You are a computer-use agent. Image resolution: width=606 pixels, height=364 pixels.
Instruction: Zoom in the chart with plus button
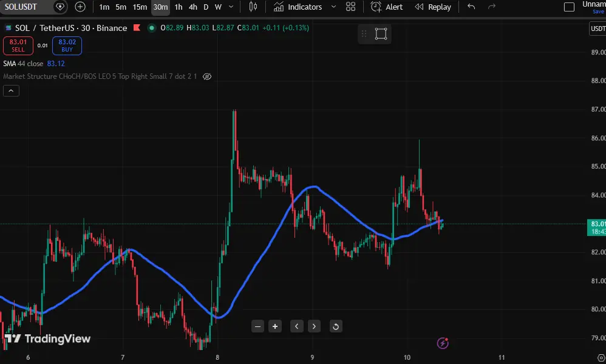pyautogui.click(x=275, y=326)
